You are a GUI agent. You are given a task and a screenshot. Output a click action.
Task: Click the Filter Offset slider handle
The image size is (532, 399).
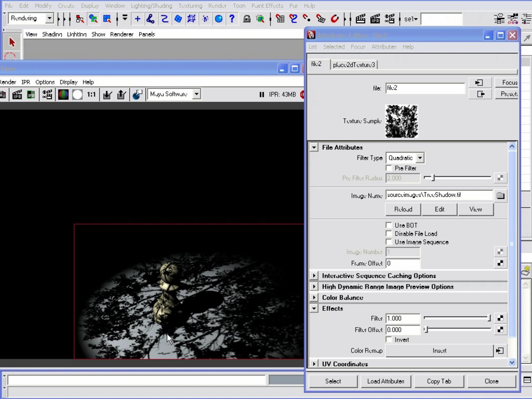[426, 329]
